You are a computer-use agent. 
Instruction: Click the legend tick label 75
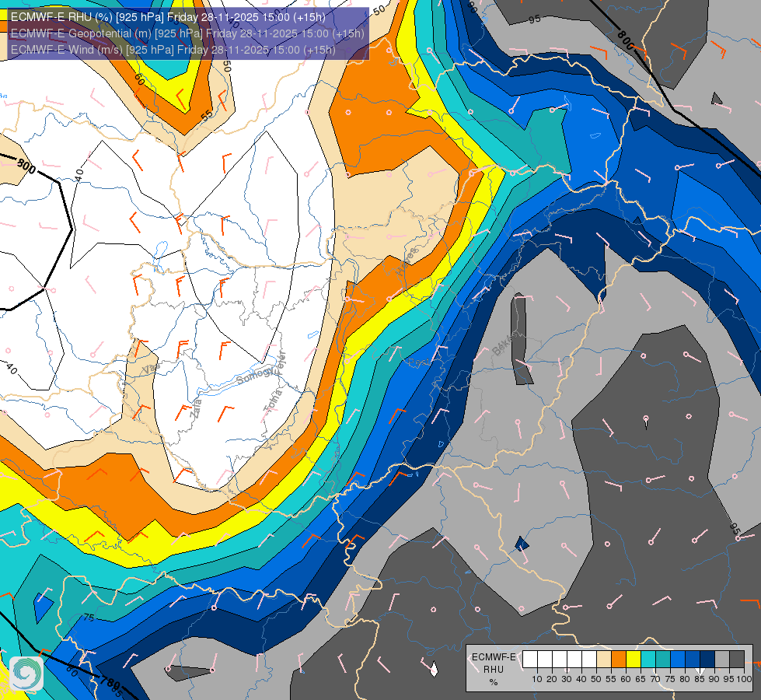(670, 679)
